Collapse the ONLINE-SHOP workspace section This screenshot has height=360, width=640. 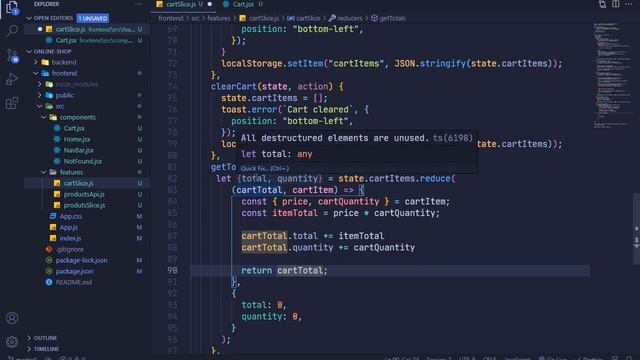pos(29,51)
